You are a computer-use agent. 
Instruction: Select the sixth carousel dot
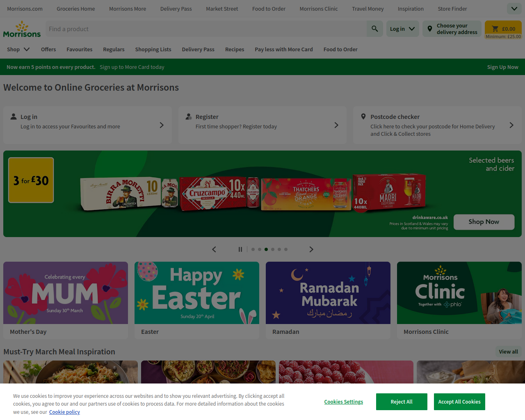pyautogui.click(x=286, y=249)
